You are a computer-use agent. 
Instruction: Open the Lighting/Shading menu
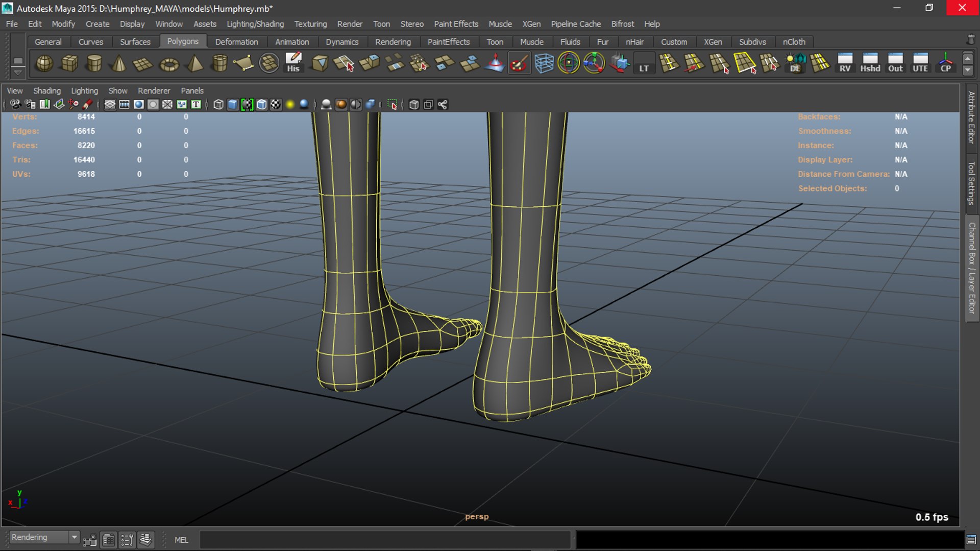(x=255, y=24)
